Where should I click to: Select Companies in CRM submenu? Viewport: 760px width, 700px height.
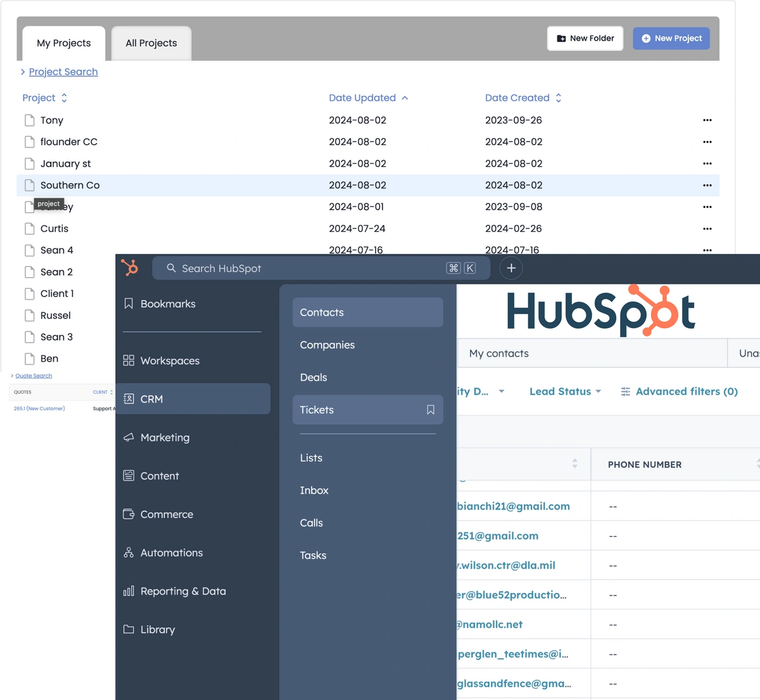(x=327, y=345)
